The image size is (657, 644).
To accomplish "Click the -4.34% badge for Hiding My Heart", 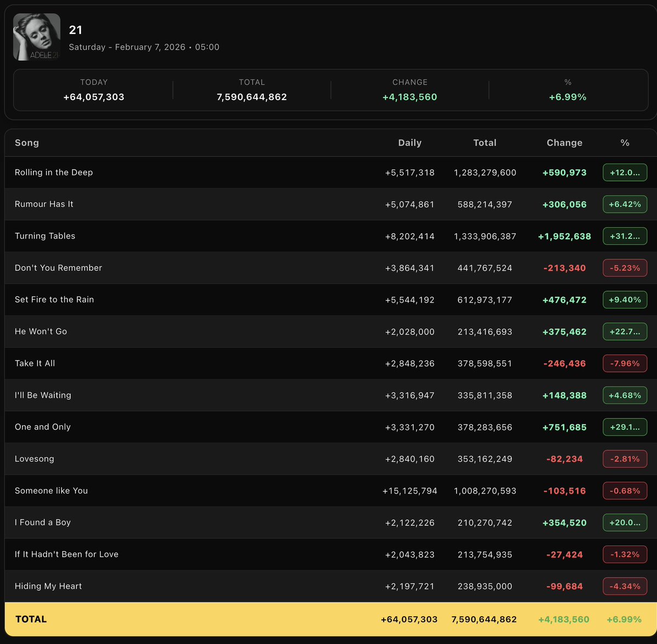I will [625, 586].
